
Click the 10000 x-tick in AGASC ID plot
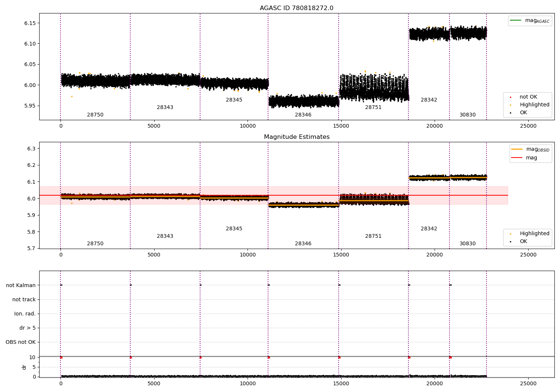(248, 126)
